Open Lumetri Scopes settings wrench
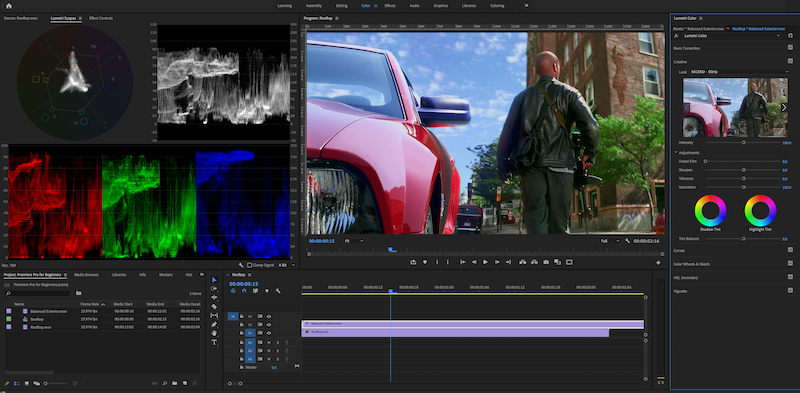This screenshot has width=800, height=393. point(241,265)
